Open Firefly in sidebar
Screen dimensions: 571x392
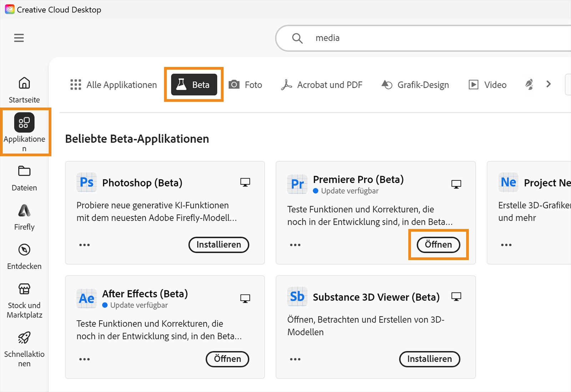tap(24, 218)
